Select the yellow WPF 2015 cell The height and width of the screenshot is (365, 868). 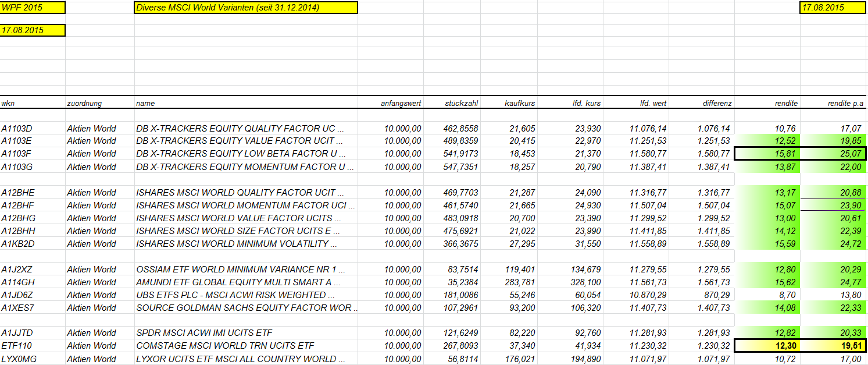point(33,8)
